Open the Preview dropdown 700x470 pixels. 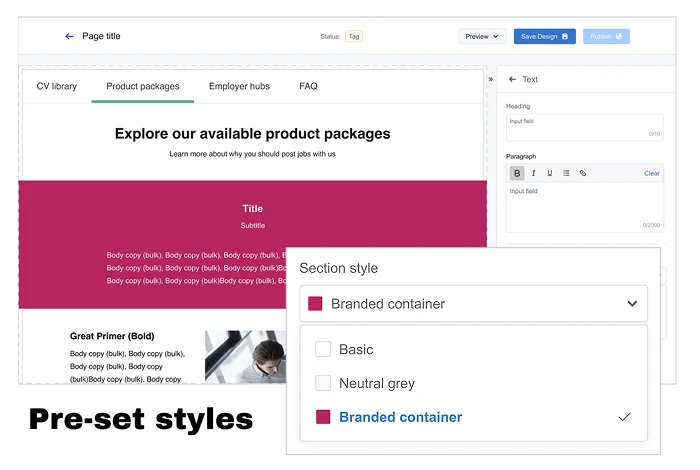(482, 36)
